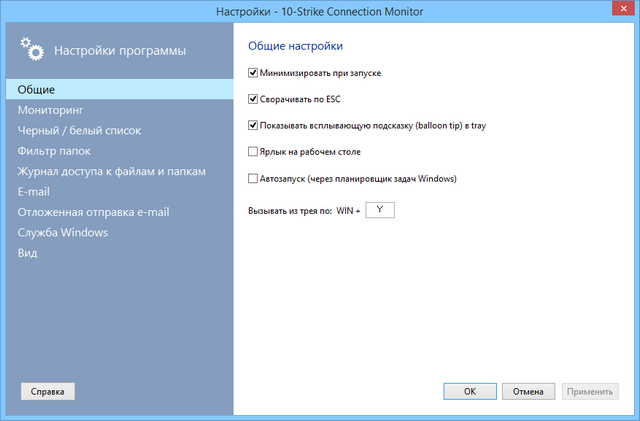Image resolution: width=640 pixels, height=421 pixels.
Task: Toggle the Сворачивать по ESC checkbox
Action: [252, 99]
